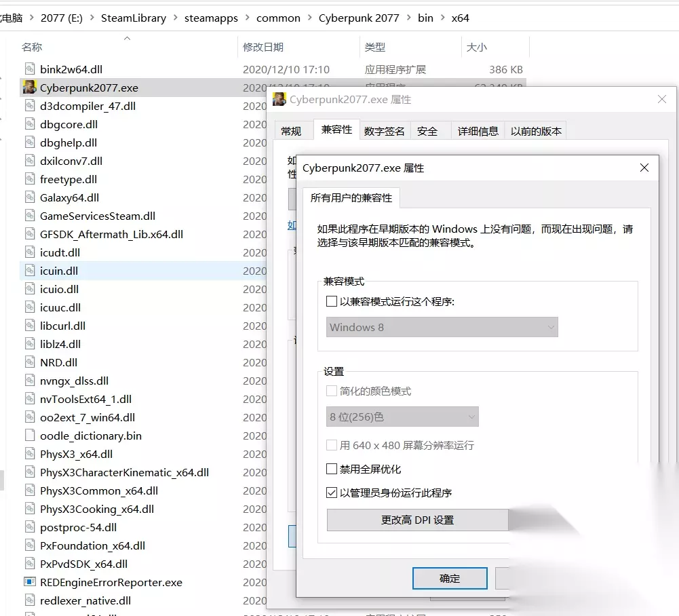Tick 用 640 x 480 屏幕分辨率运行 checkbox
679x616 pixels.
[331, 445]
